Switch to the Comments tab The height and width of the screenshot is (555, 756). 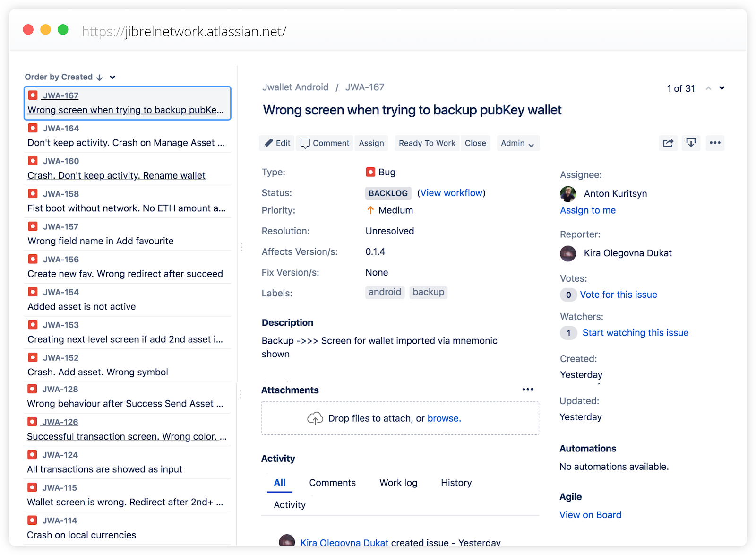(x=333, y=483)
